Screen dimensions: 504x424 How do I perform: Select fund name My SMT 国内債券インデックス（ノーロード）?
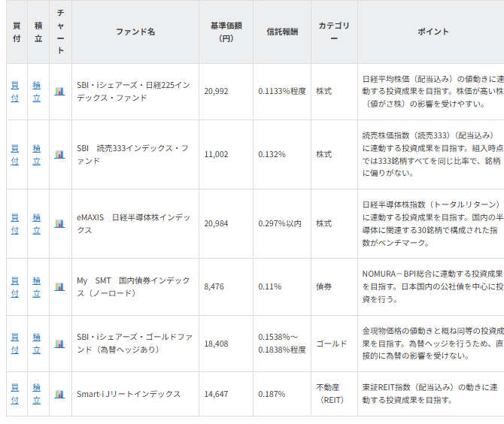pyautogui.click(x=133, y=286)
